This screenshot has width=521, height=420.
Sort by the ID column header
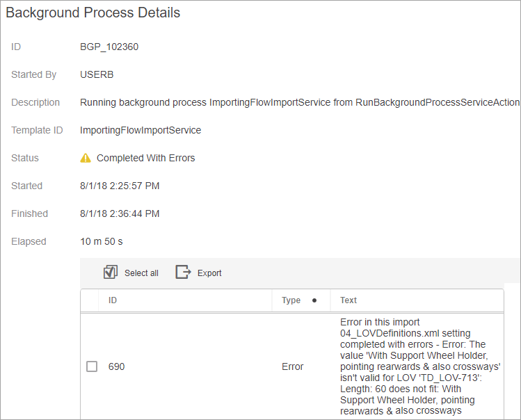(113, 300)
